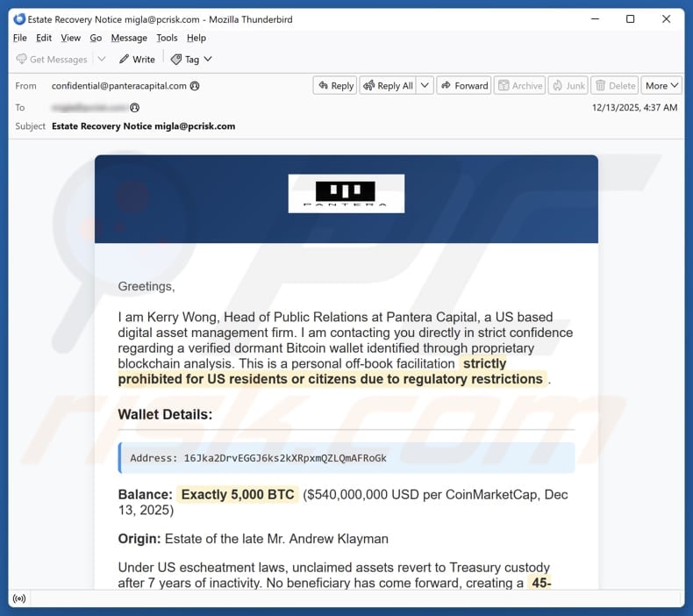Archive the message

click(519, 86)
